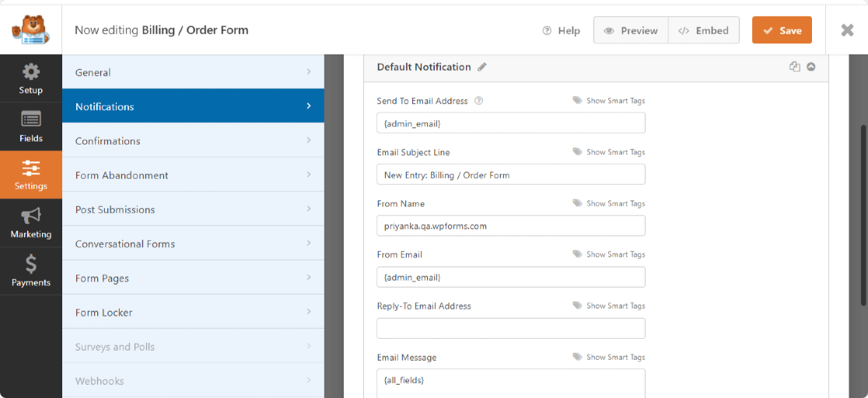Show Smart Tags for From Email
The image size is (868, 398).
tap(609, 254)
